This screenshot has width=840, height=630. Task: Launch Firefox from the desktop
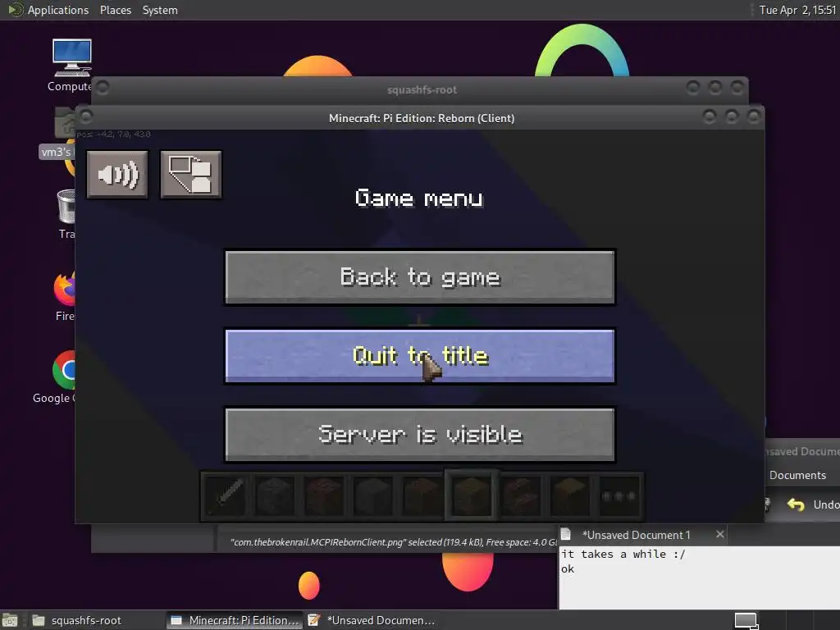[65, 296]
